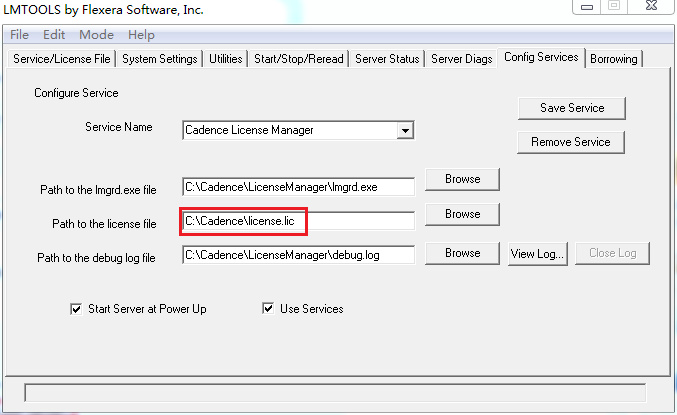
Task: Click the 'Path to the license file' label
Action: (x=104, y=224)
